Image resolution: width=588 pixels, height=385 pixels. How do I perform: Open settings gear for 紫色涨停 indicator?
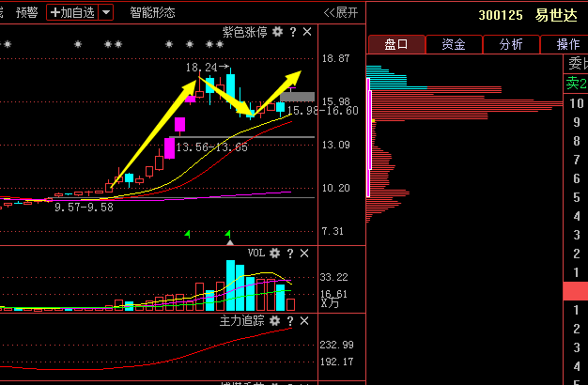pos(277,32)
